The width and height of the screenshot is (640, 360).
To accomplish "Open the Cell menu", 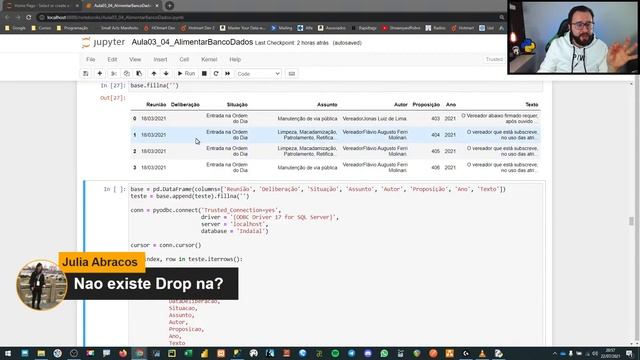I will (184, 60).
